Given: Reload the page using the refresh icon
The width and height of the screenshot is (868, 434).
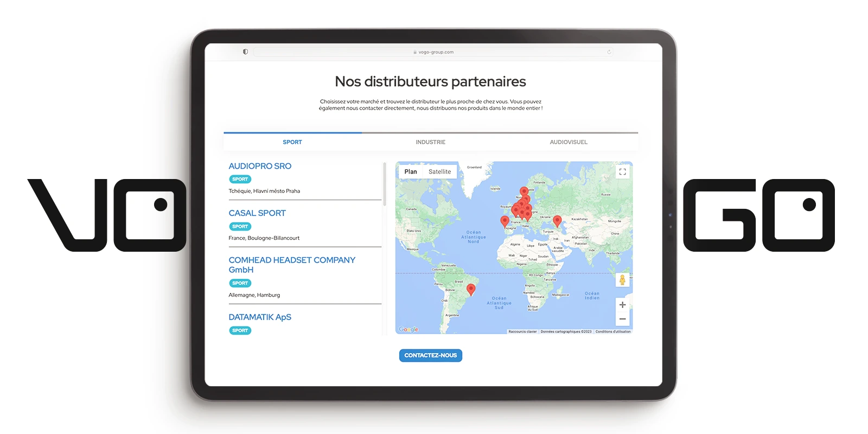Looking at the screenshot, I should coord(609,52).
